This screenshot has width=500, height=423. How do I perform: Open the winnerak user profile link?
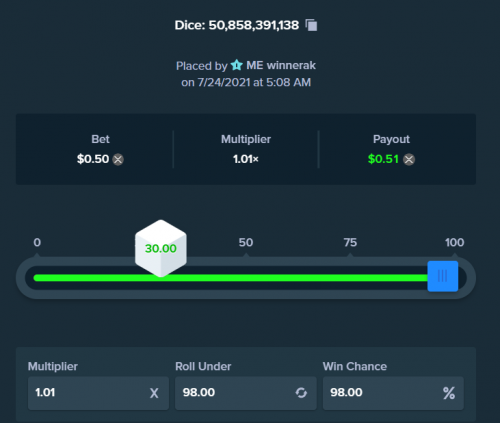[281, 65]
